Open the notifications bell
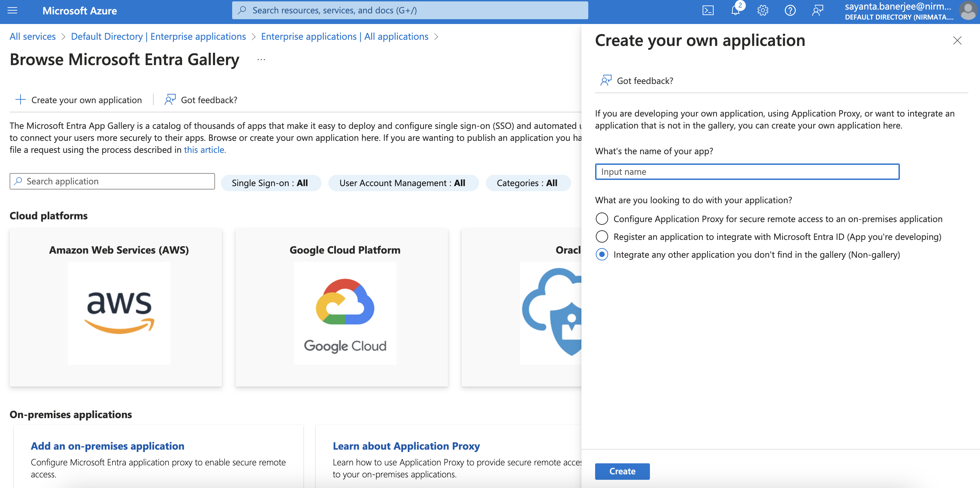 (x=736, y=10)
